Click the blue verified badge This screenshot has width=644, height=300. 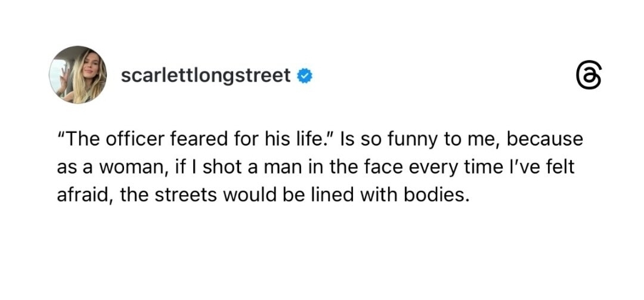[x=305, y=76]
